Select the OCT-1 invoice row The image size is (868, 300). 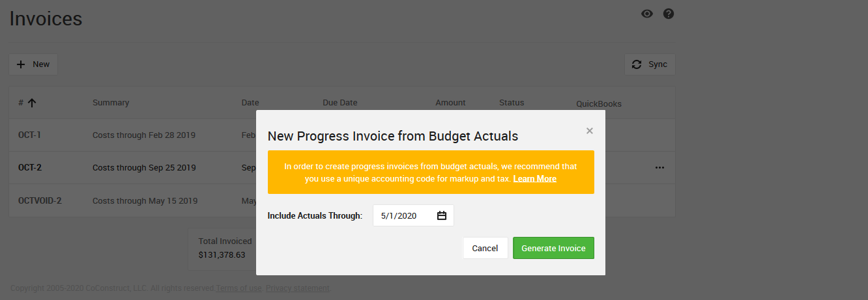tap(30, 135)
